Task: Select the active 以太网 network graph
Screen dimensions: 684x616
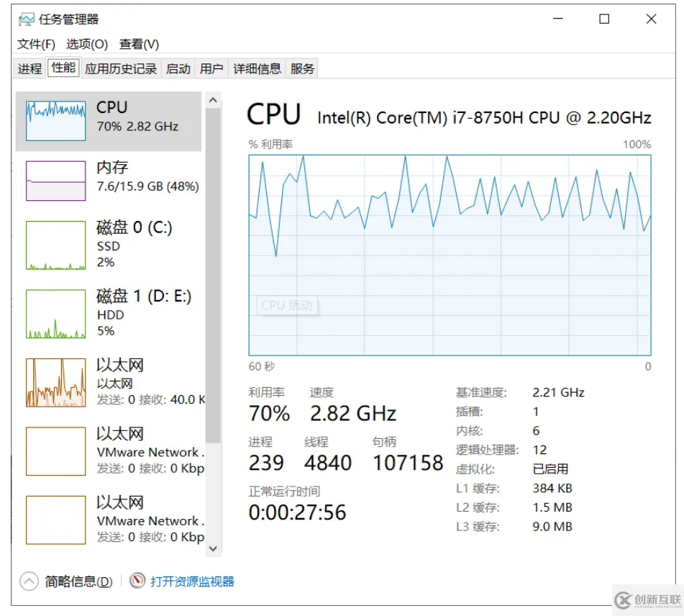Action: (x=55, y=382)
